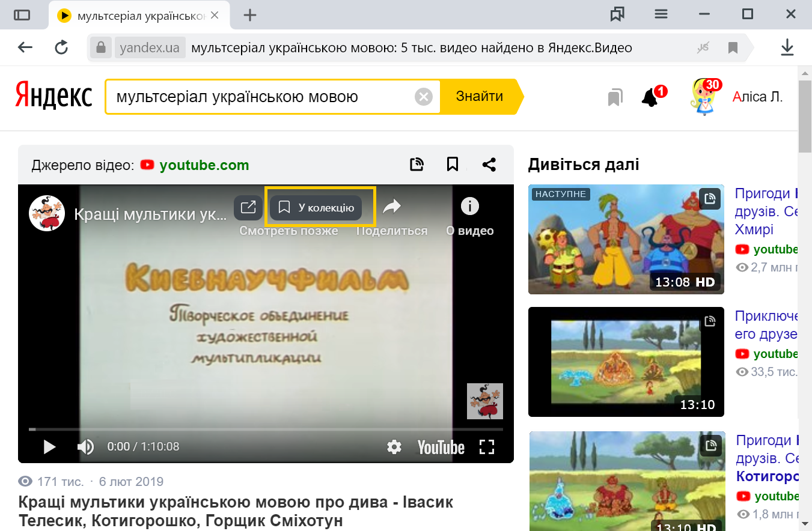The height and width of the screenshot is (531, 812).
Task: Open the Пригоди… Котигоро… video link
Action: pyautogui.click(x=766, y=458)
